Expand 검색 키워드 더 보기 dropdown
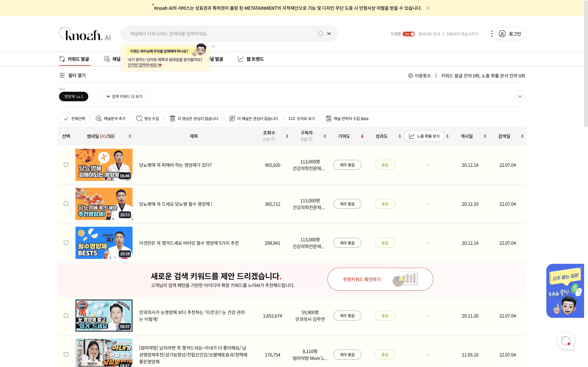Screen dimensions: 588x367 (124, 96)
